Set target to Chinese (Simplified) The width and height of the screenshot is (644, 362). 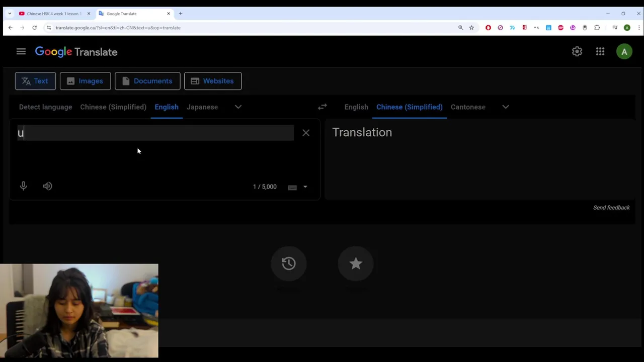pyautogui.click(x=410, y=107)
